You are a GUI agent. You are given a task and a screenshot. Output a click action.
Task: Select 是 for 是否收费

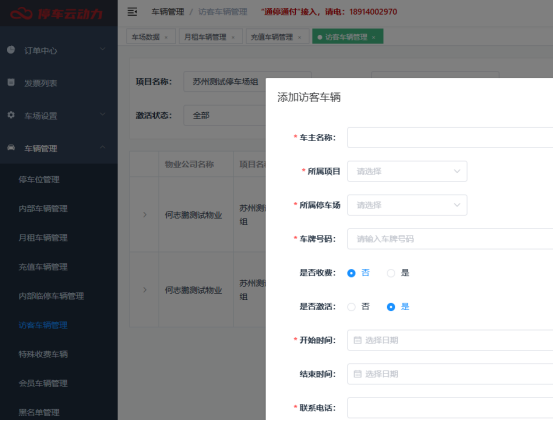(x=391, y=273)
